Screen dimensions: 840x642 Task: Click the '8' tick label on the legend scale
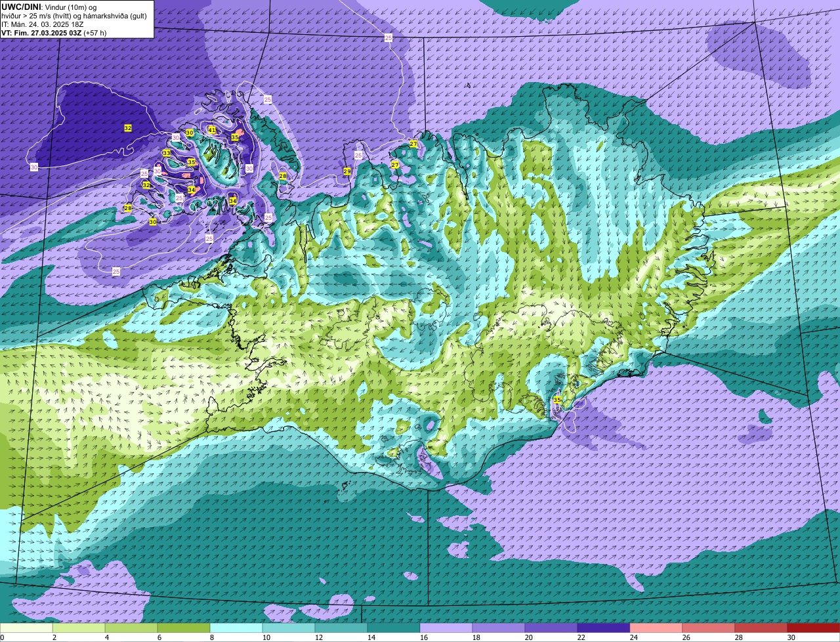click(211, 637)
